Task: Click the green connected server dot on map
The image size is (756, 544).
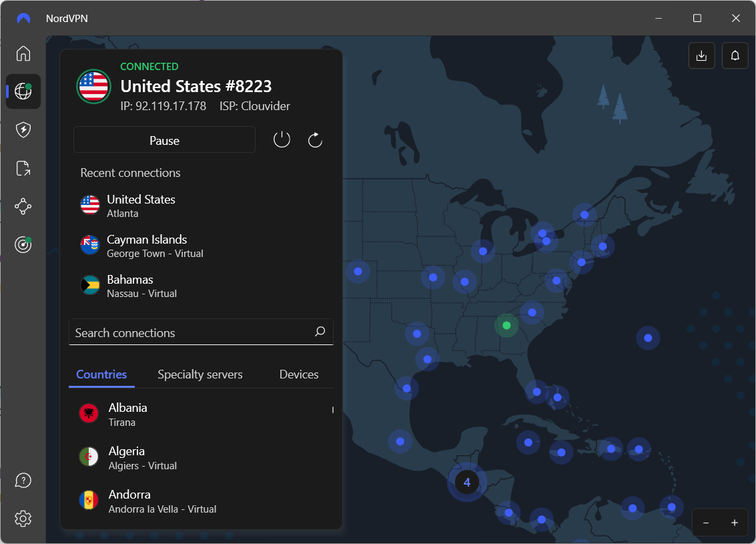Action: point(506,326)
